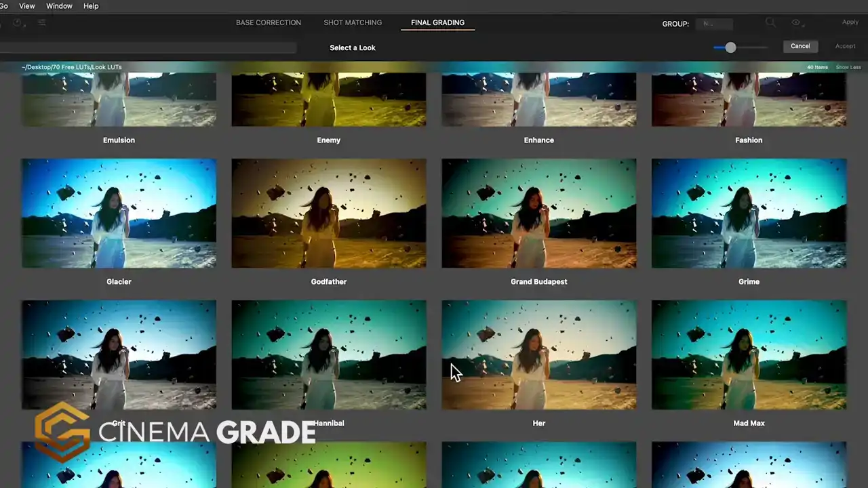Select the Glacier look thumbnail

[x=119, y=213]
